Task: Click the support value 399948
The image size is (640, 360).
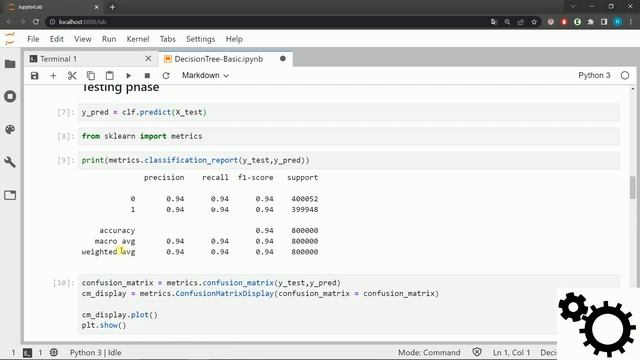Action: coord(304,209)
